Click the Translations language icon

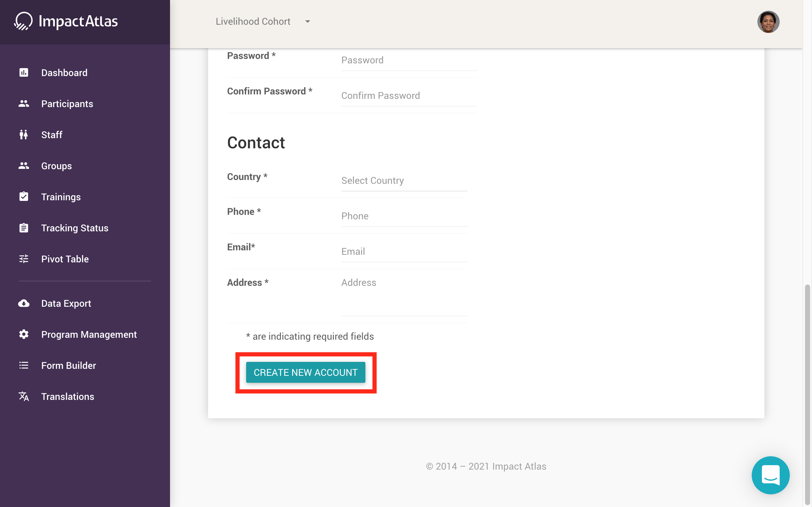point(23,396)
